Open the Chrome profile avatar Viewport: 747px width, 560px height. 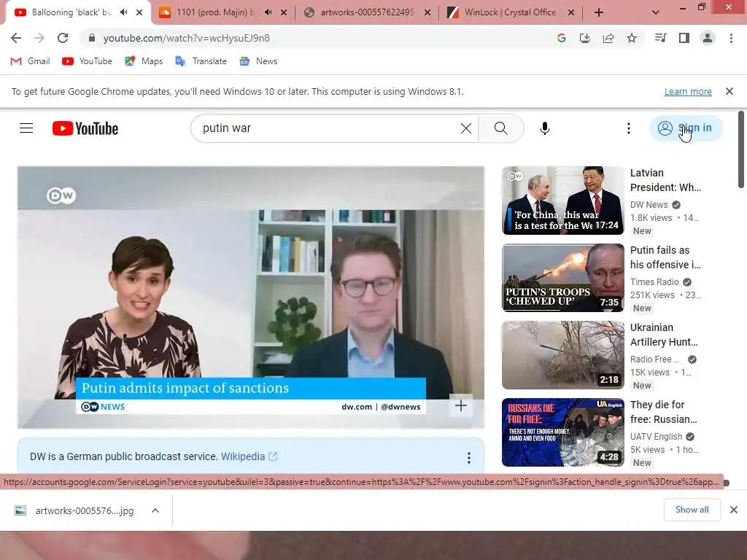pyautogui.click(x=708, y=38)
